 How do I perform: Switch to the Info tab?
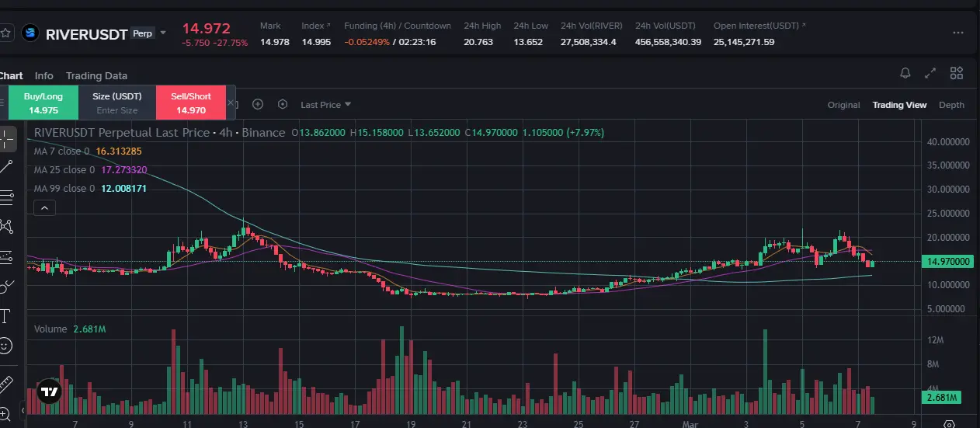click(x=44, y=75)
